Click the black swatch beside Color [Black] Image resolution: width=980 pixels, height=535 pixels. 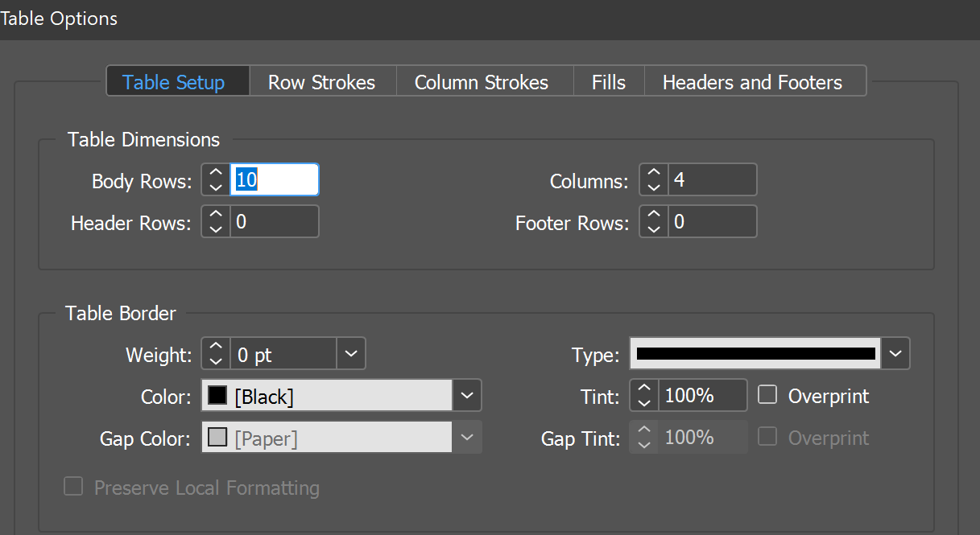[217, 396]
